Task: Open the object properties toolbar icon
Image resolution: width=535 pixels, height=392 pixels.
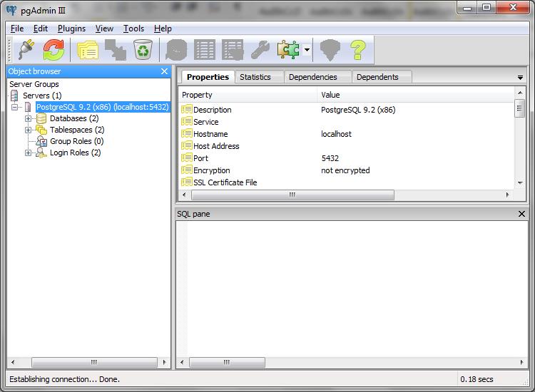Action: pyautogui.click(x=88, y=50)
